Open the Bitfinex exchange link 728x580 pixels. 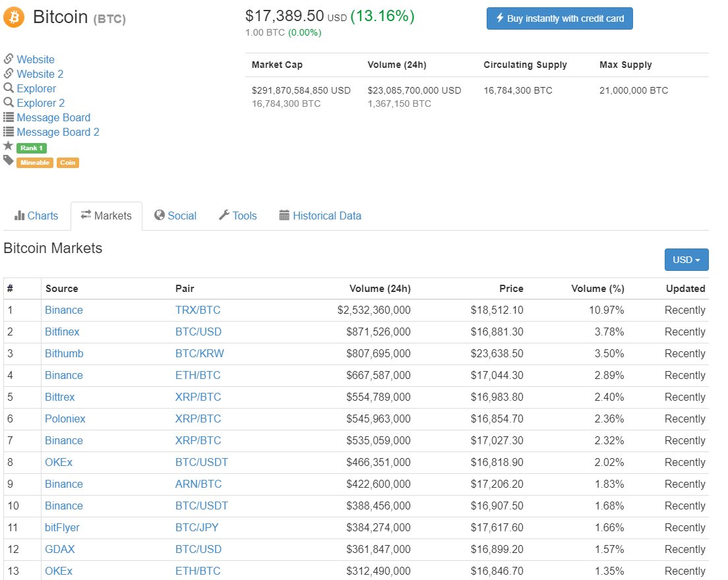[62, 332]
